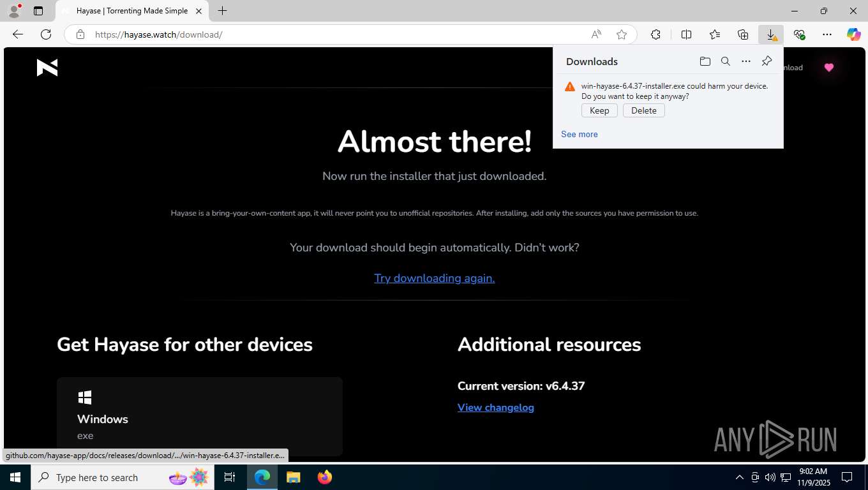The width and height of the screenshot is (868, 490).
Task: Launch Firefox from taskbar
Action: point(325,477)
